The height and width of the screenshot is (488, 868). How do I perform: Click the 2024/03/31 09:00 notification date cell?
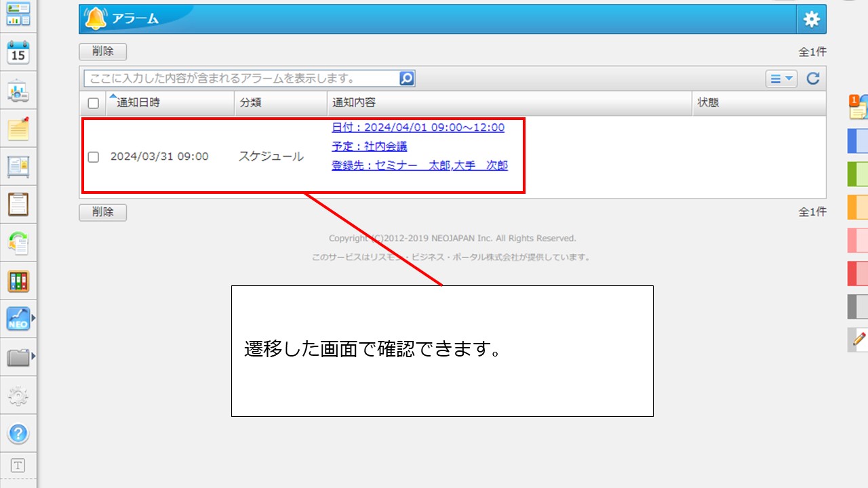tap(159, 157)
